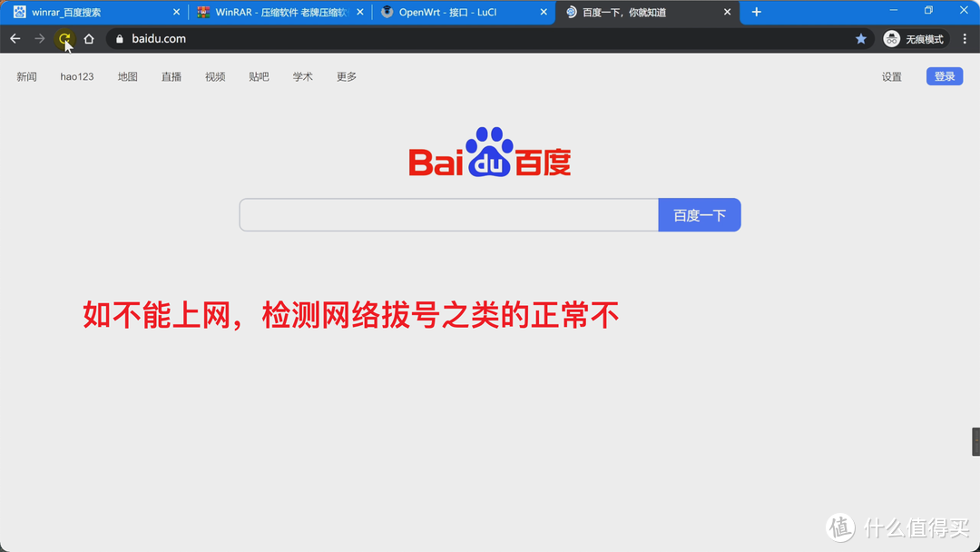Click the Baidu logo
This screenshot has height=552, width=980.
pyautogui.click(x=489, y=153)
